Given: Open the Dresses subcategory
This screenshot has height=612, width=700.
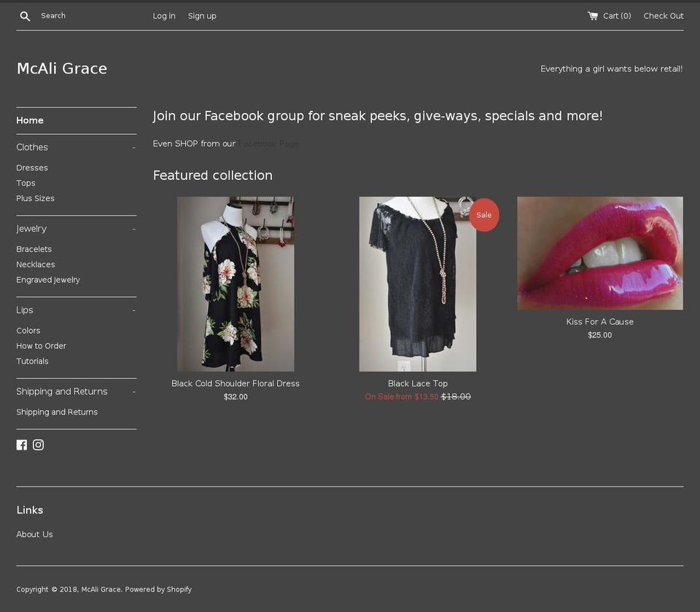Looking at the screenshot, I should [x=32, y=168].
